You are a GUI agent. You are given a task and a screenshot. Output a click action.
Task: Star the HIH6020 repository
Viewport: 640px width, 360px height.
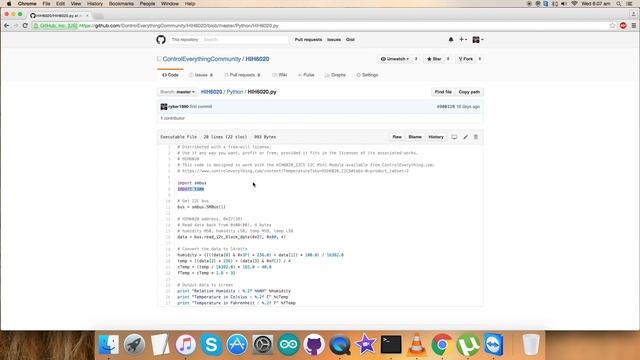tap(434, 59)
